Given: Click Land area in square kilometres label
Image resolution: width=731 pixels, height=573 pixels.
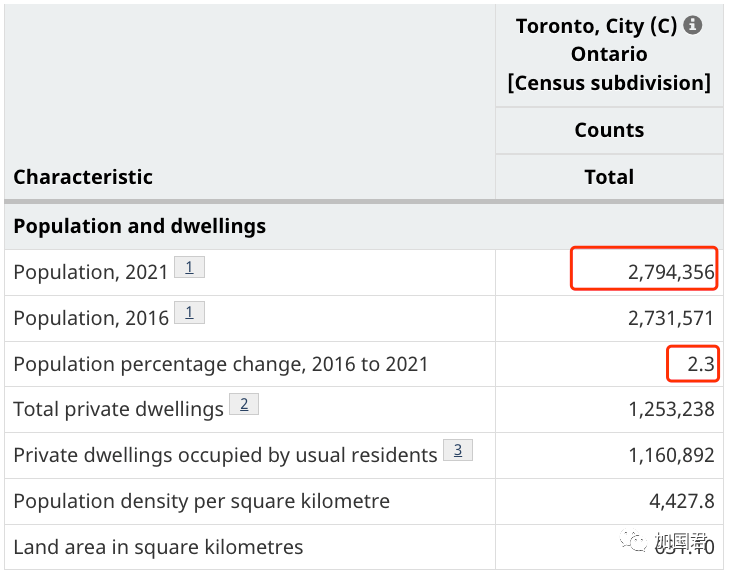Looking at the screenshot, I should point(158,547).
